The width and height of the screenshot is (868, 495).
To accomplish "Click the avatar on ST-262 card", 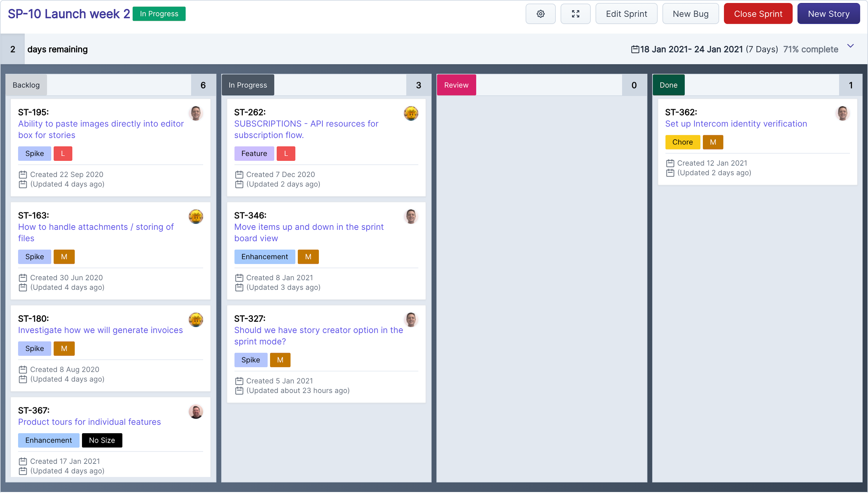I will tap(411, 113).
